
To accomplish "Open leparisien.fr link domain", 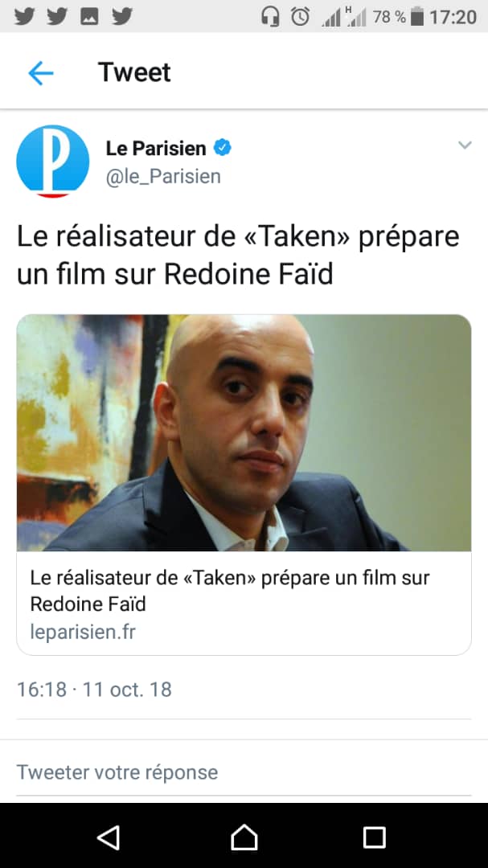I will point(83,632).
